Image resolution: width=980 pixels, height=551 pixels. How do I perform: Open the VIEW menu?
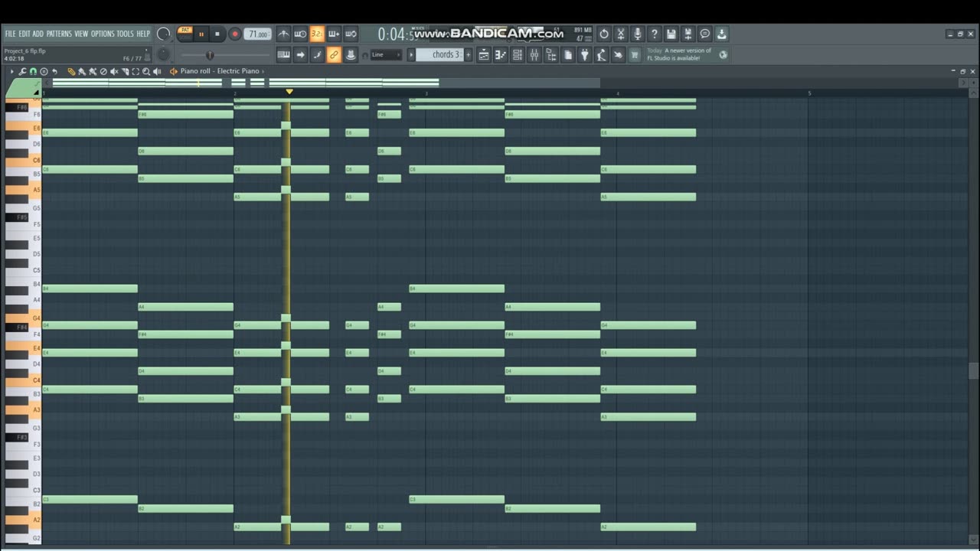pos(81,34)
